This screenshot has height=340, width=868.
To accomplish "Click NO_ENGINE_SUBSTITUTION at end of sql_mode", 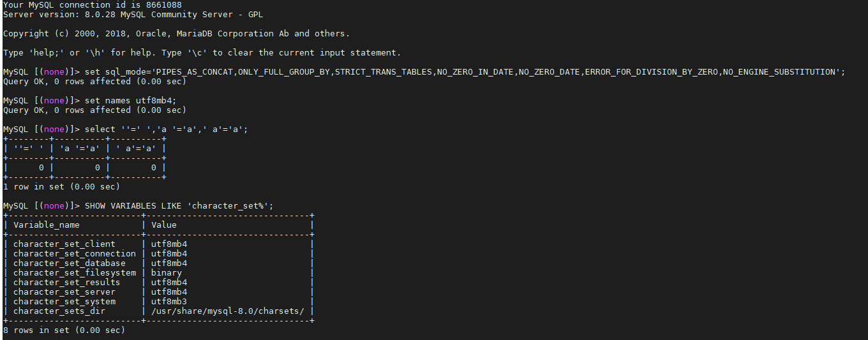I will 779,71.
